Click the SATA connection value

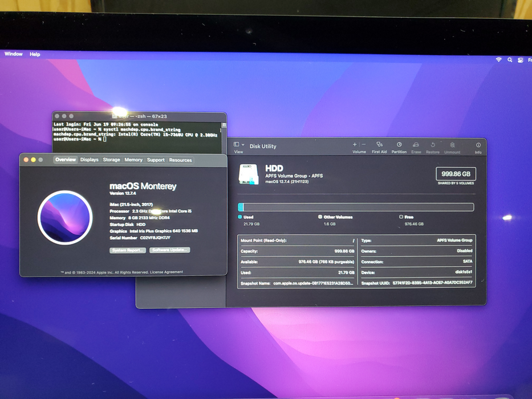tap(468, 261)
